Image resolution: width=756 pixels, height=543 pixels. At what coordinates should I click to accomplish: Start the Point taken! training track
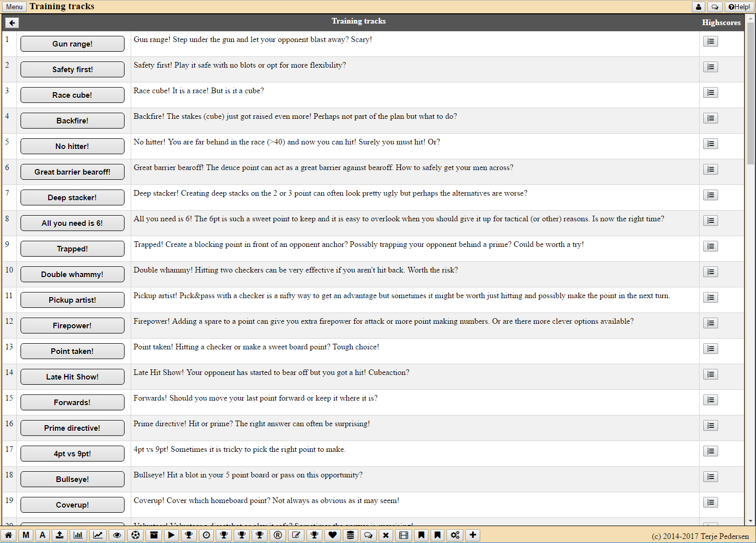[72, 351]
